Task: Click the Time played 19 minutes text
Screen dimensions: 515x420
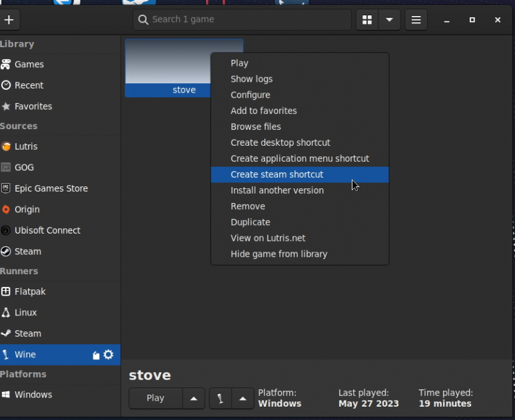Action: [x=446, y=398]
